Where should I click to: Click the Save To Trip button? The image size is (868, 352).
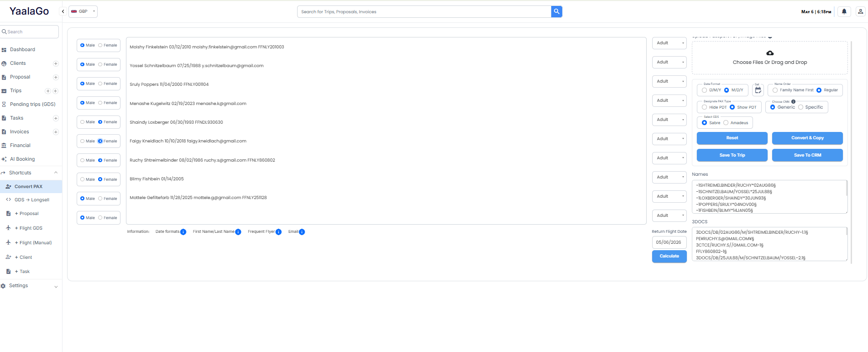[732, 155]
